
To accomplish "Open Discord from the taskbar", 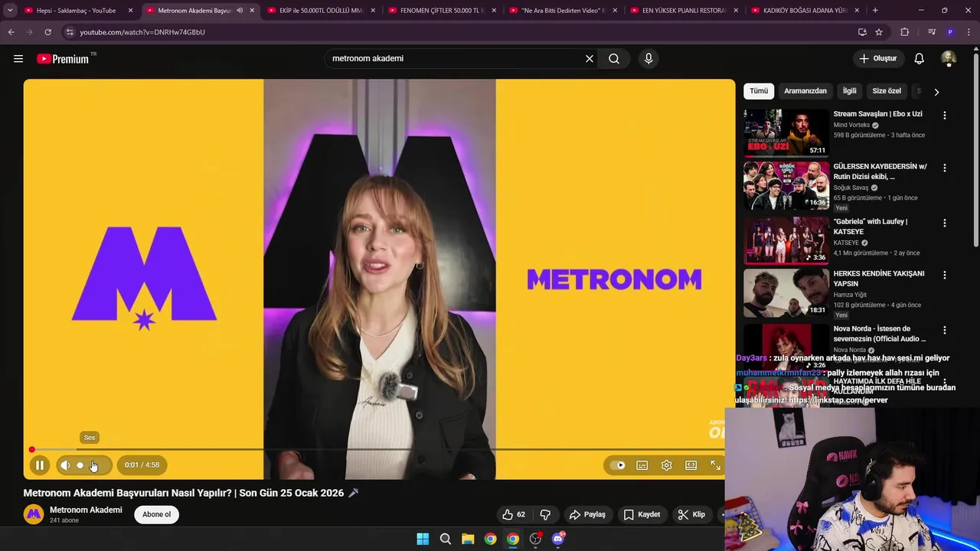I will coord(558,539).
